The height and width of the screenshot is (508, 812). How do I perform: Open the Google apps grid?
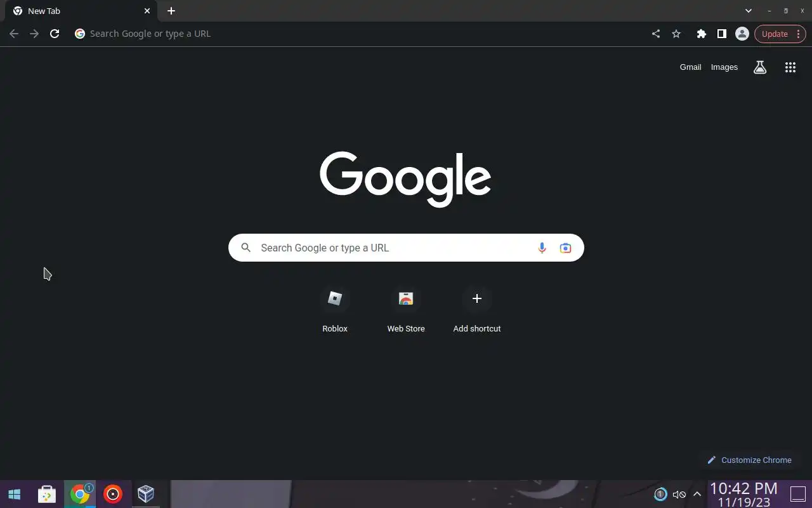click(x=790, y=67)
